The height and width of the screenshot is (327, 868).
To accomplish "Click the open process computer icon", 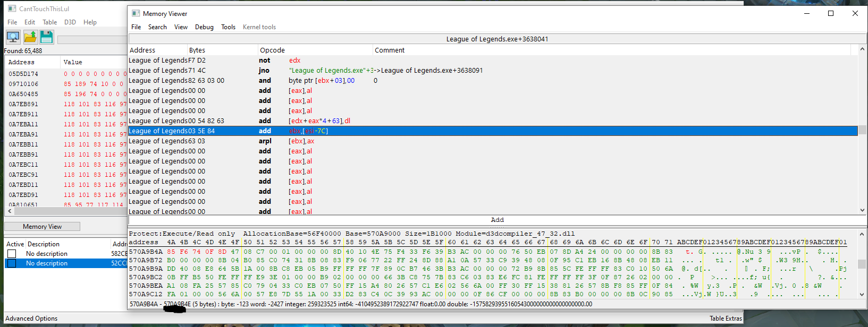I will point(13,37).
